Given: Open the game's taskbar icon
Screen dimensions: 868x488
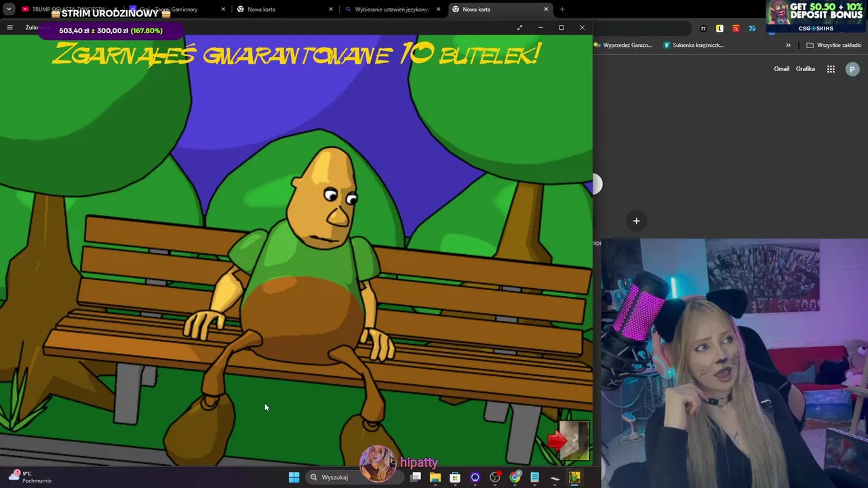Looking at the screenshot, I should pyautogui.click(x=574, y=477).
